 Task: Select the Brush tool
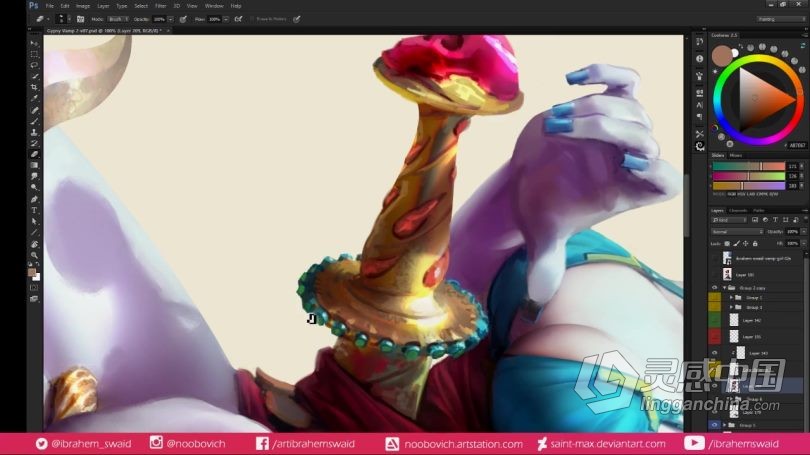pyautogui.click(x=34, y=121)
